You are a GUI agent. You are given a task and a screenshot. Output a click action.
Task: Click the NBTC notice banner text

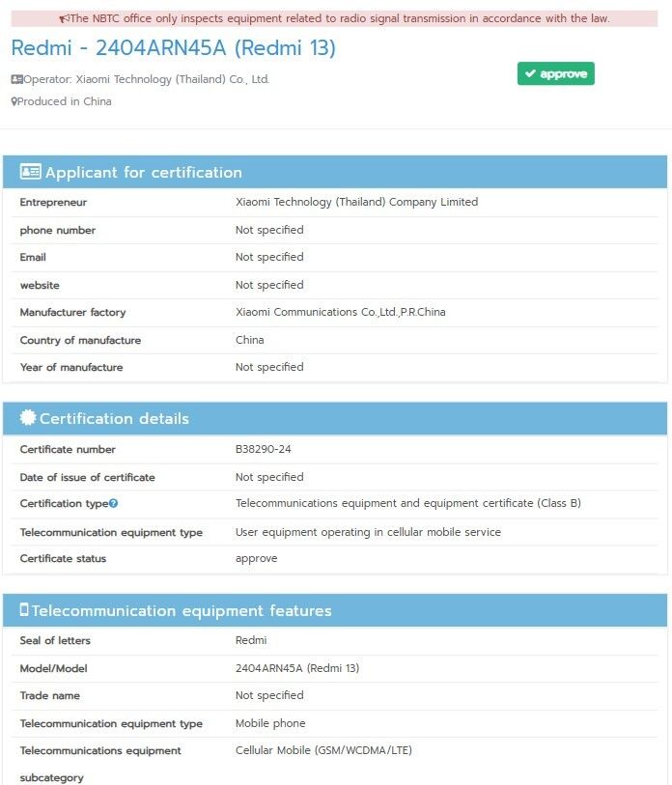pyautogui.click(x=340, y=18)
